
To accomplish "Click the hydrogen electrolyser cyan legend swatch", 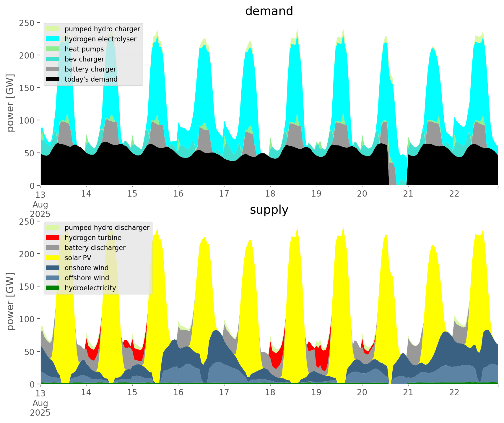I will 53,39.
